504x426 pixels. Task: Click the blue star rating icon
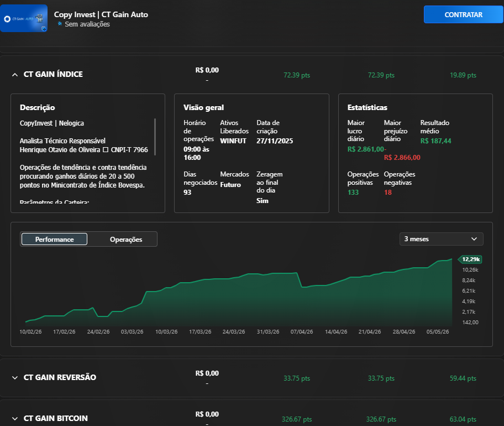[60, 24]
